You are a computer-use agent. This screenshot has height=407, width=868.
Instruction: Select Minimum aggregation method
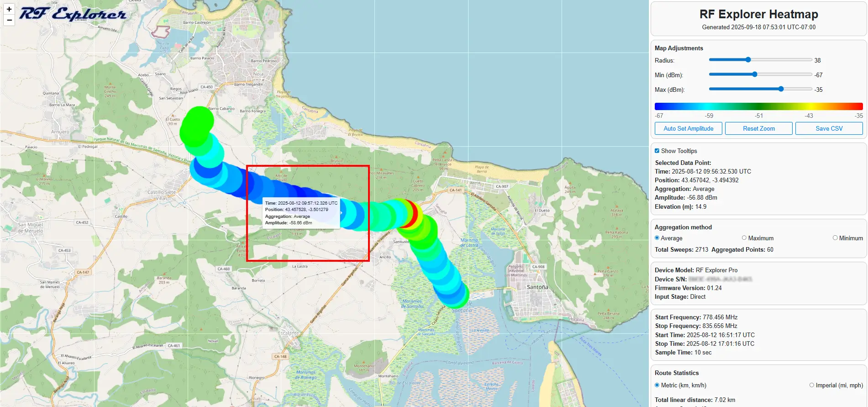(835, 238)
